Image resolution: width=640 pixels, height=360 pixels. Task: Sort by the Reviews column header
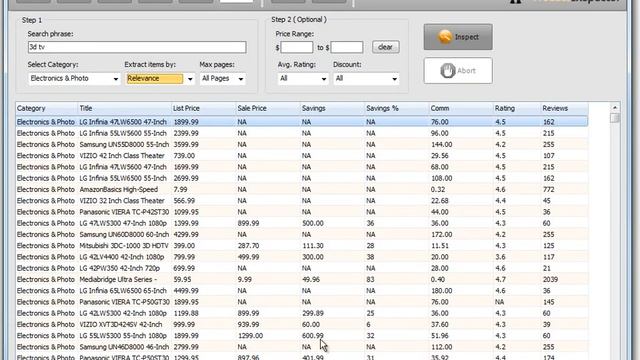(x=564, y=109)
